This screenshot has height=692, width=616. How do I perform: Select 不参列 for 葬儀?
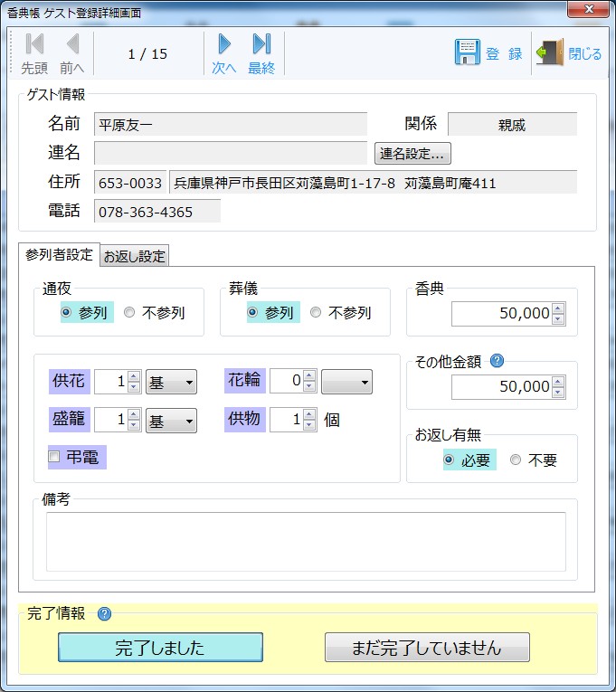316,313
